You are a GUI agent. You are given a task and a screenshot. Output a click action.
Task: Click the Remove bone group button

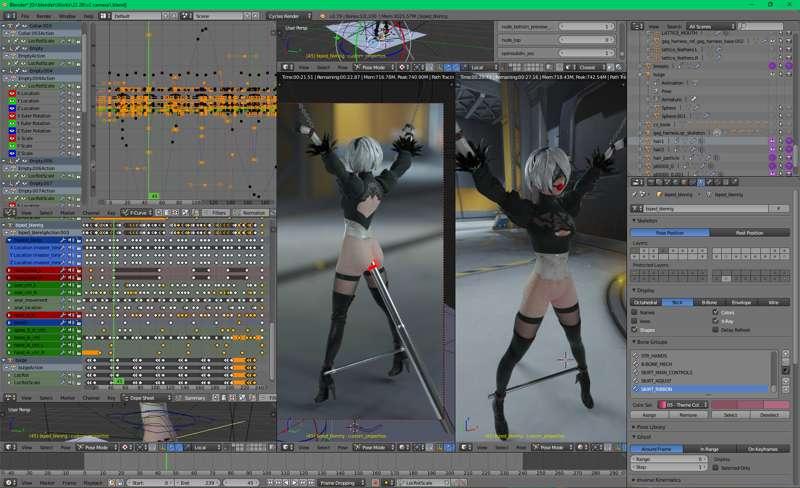[688, 414]
